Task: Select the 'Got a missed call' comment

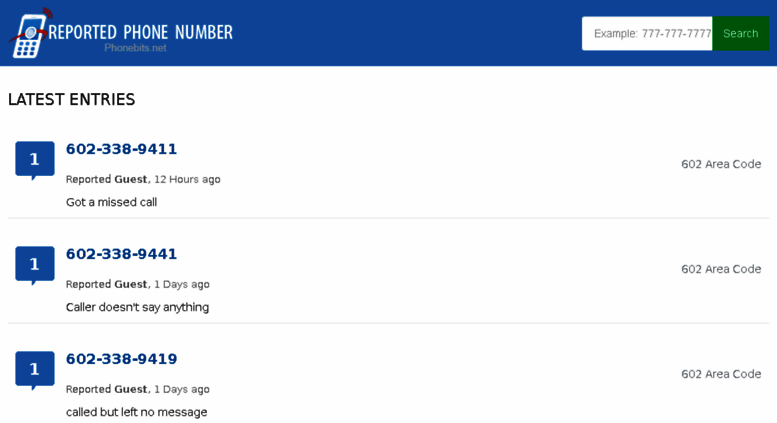Action: (111, 202)
